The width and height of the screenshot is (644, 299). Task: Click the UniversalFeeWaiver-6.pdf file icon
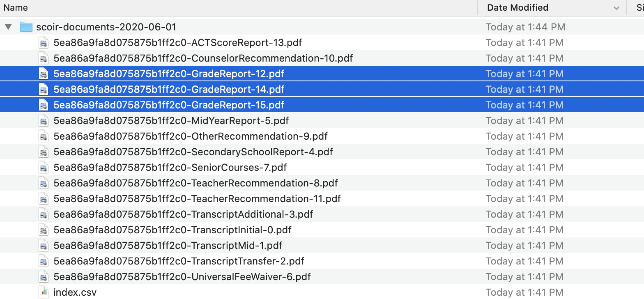click(x=44, y=277)
